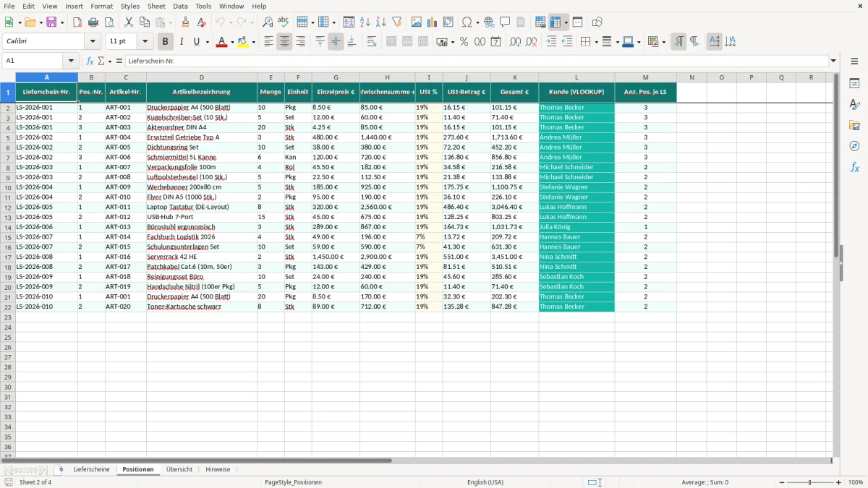Image resolution: width=868 pixels, height=488 pixels.
Task: Open Freeze Rows and Columns dropdown arrow
Action: tap(566, 22)
